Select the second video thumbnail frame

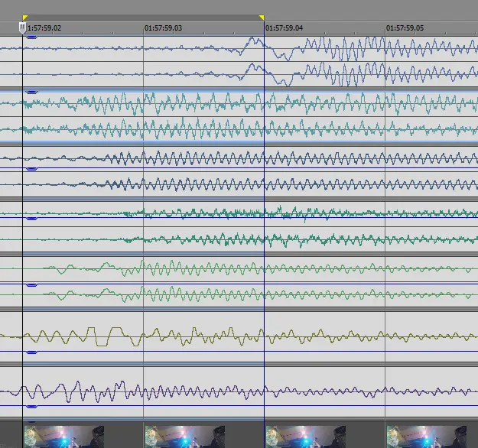184,437
